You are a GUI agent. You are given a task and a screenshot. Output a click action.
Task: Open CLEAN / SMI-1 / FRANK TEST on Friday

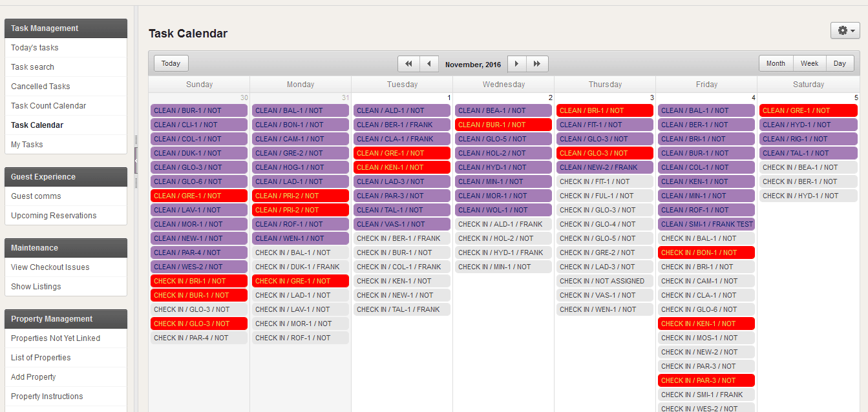[706, 224]
